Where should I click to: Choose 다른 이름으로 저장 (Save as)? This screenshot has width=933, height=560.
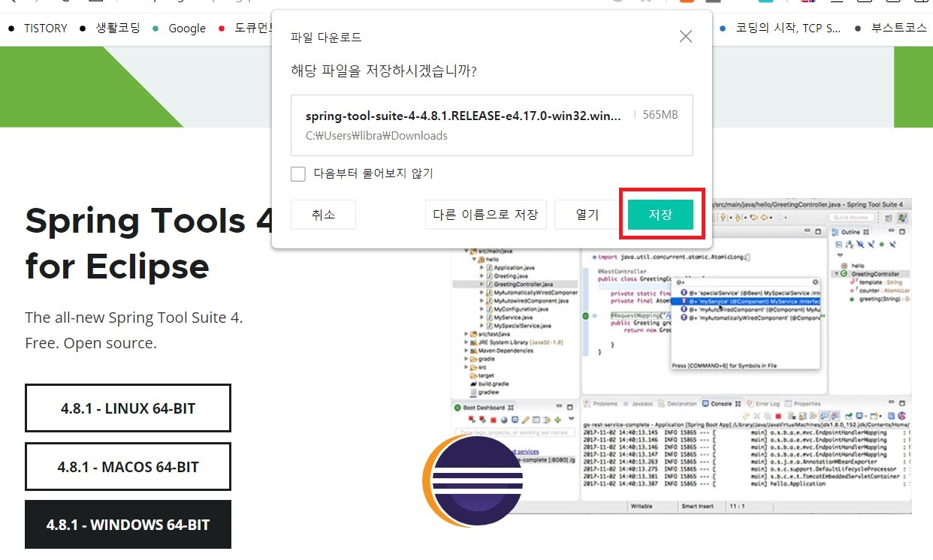[485, 215]
